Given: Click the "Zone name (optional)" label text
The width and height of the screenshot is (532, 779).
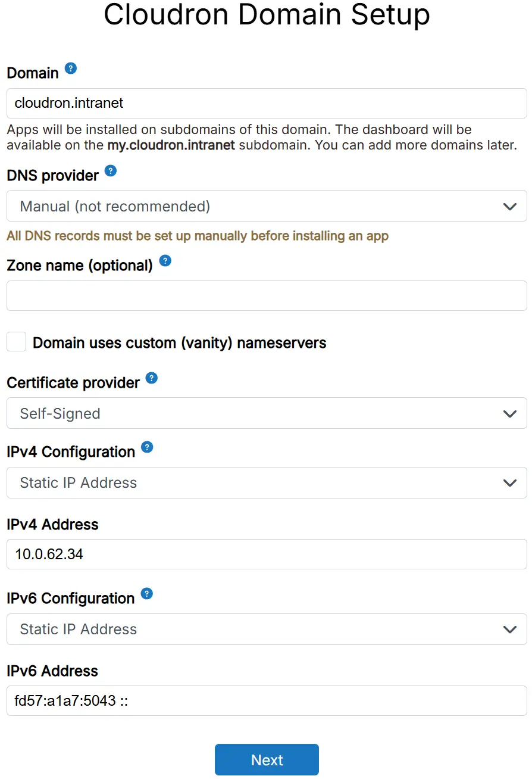Looking at the screenshot, I should click(80, 266).
